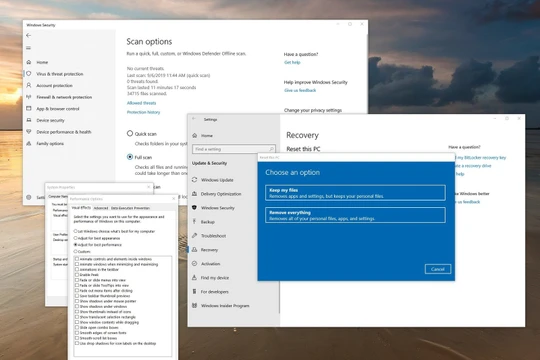Check Show shadows under windows
540x360 pixels.
point(77,306)
